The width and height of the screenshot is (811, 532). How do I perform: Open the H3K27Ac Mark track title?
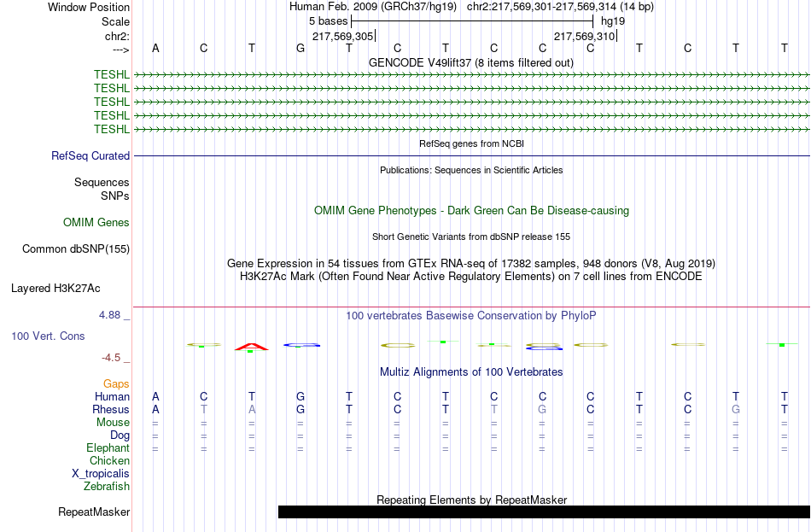[x=471, y=277]
